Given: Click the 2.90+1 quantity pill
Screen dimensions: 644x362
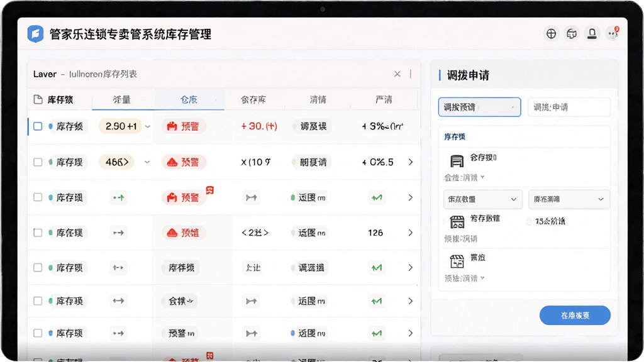Looking at the screenshot, I should pyautogui.click(x=120, y=126).
